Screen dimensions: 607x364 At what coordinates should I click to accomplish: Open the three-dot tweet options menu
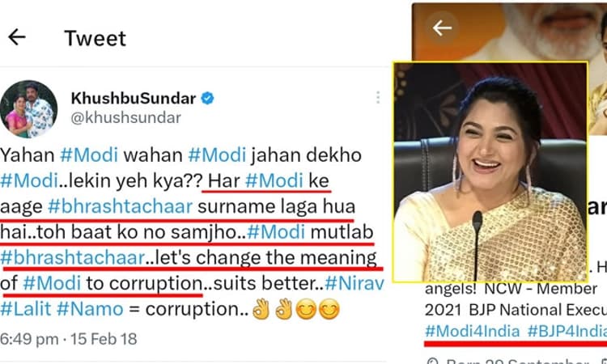(377, 98)
